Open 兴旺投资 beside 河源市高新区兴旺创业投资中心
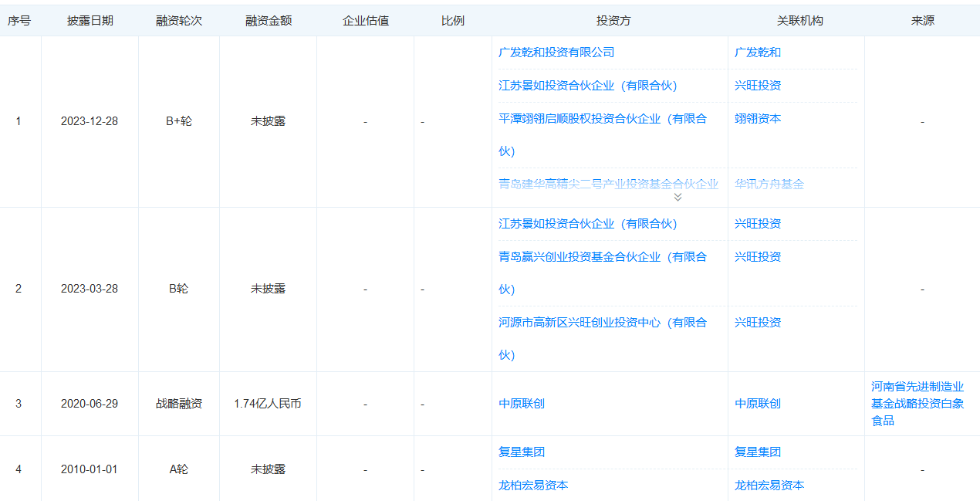 coord(758,323)
